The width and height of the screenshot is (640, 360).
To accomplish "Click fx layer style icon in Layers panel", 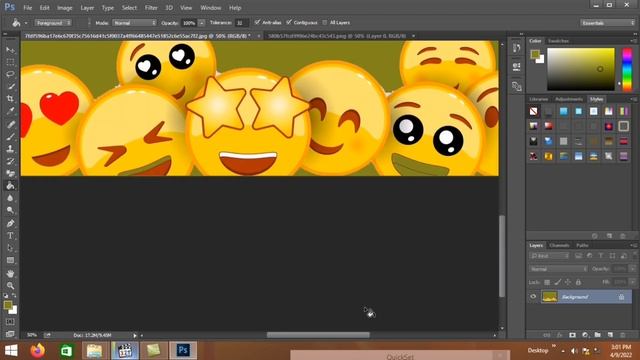I will point(560,335).
